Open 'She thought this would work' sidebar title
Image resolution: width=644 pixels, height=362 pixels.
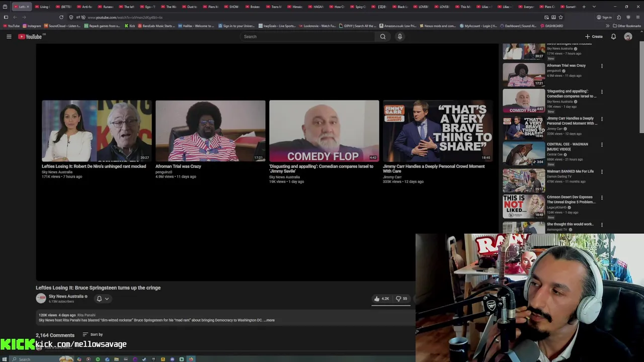(x=570, y=224)
